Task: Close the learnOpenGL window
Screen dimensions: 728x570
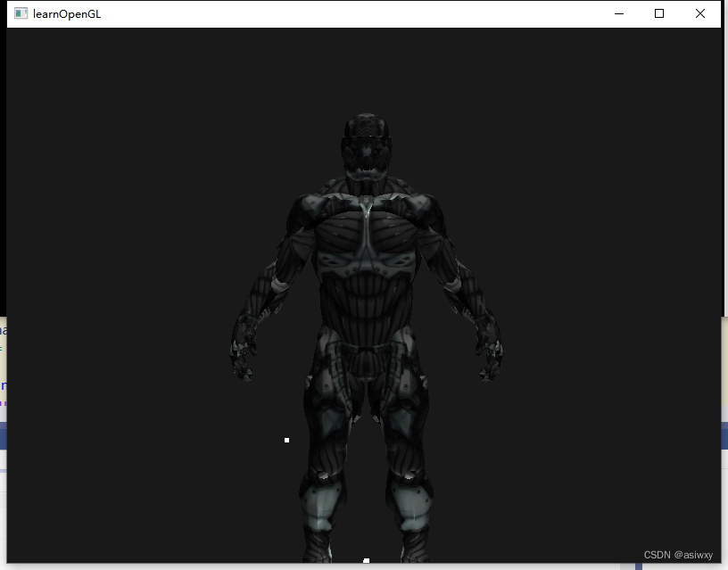Action: pos(700,13)
